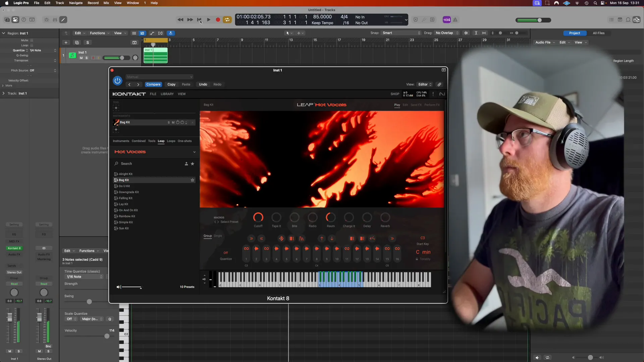Check the Loop checkbox in Region inspector
The width and height of the screenshot is (644, 362).
pyautogui.click(x=32, y=45)
